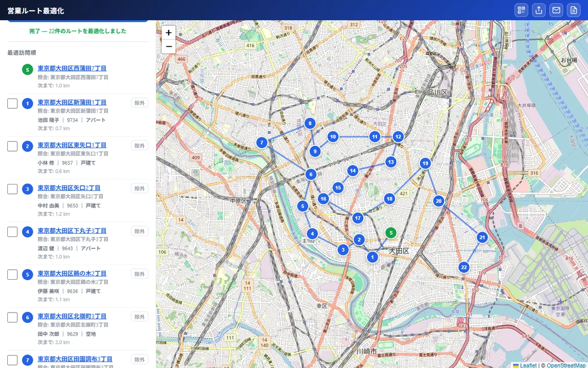The height and width of the screenshot is (368, 588).
Task: Click the email envelope icon in header
Action: 556,10
